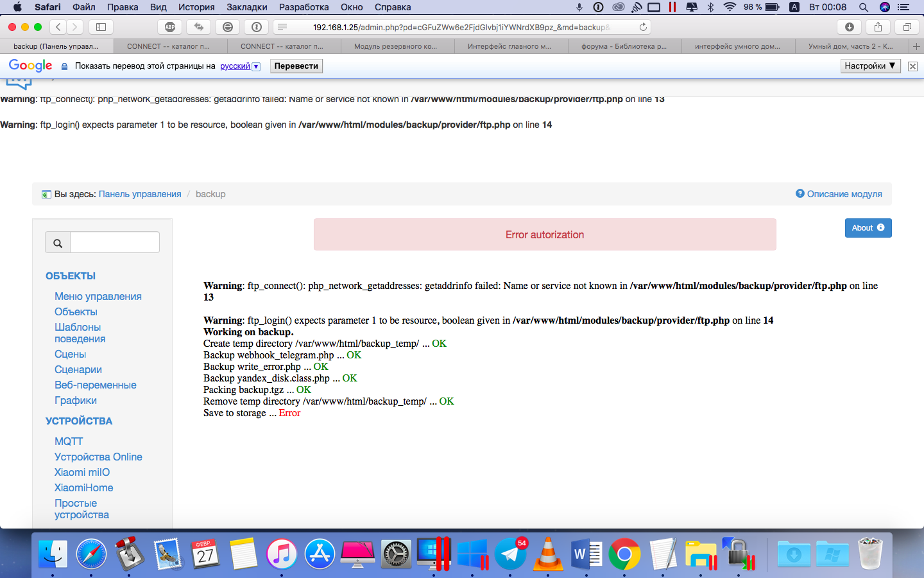This screenshot has height=578, width=924.
Task: Open the Wi-Fi status menu
Action: (730, 7)
